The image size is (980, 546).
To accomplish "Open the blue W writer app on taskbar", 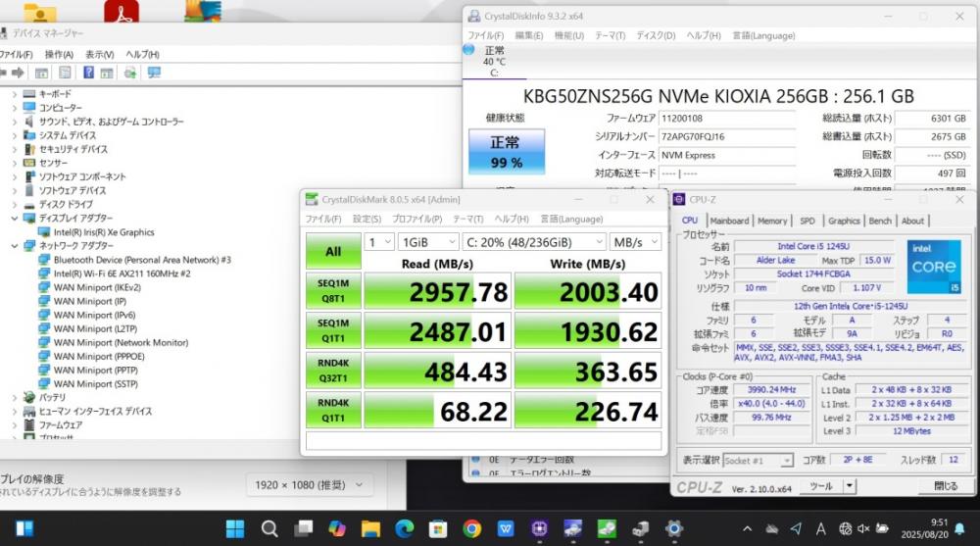I will coord(506,529).
